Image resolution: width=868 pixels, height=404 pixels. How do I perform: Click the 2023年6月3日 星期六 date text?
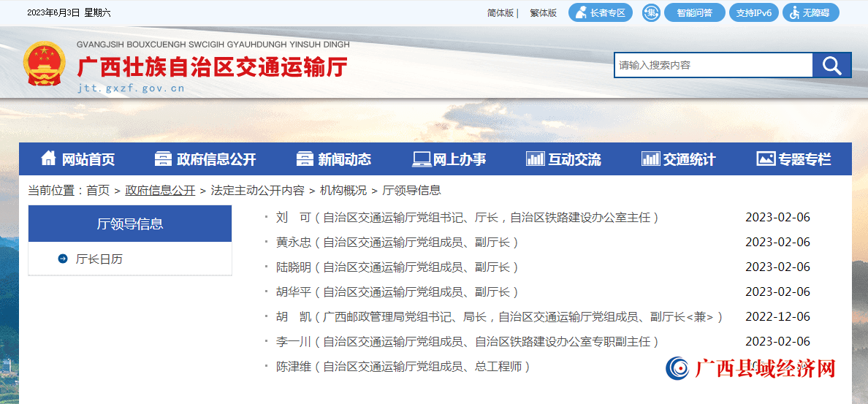[69, 13]
